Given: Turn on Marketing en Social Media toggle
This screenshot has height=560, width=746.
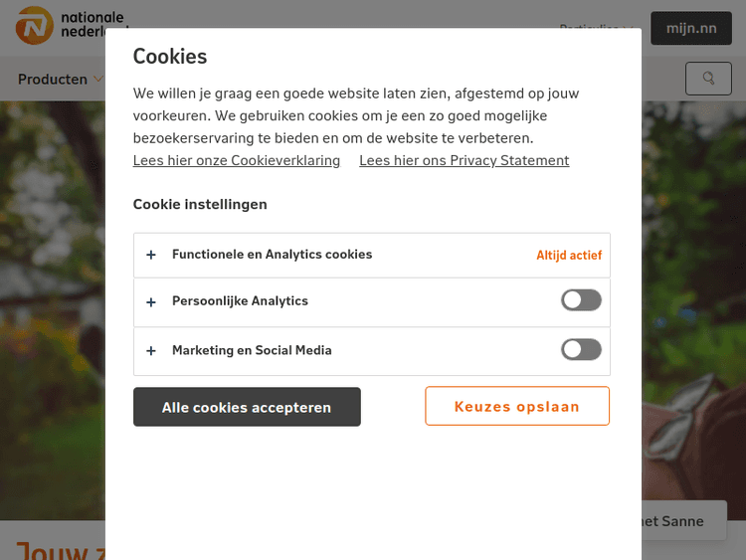Looking at the screenshot, I should pos(581,349).
